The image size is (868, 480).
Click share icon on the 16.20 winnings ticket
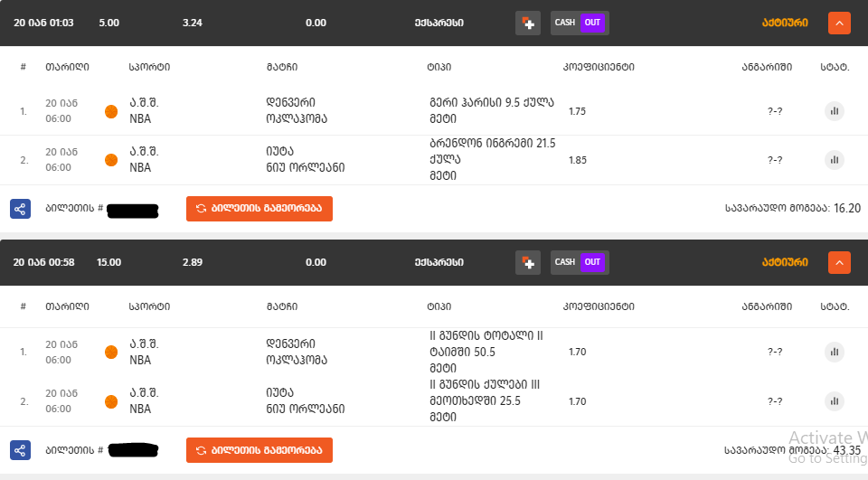tap(21, 209)
